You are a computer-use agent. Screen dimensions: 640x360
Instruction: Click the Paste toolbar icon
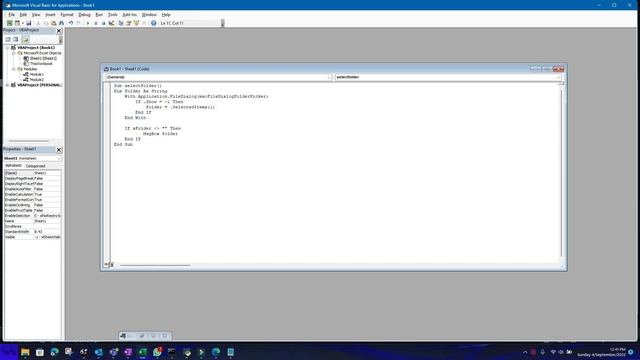tap(53, 23)
